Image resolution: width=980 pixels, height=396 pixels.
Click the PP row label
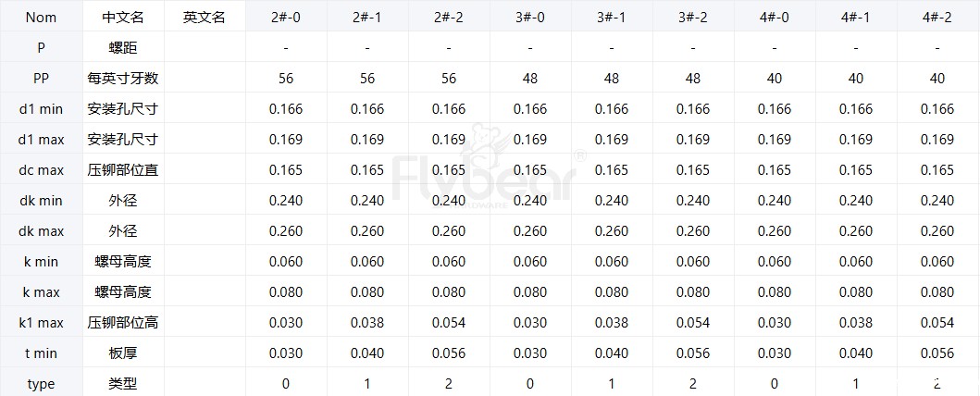coord(41,79)
